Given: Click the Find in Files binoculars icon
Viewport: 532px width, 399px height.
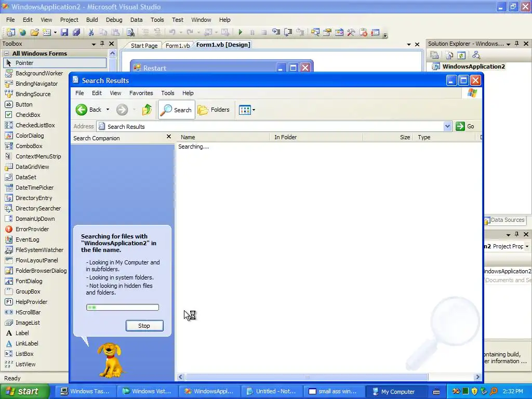Looking at the screenshot, I should pyautogui.click(x=130, y=32).
